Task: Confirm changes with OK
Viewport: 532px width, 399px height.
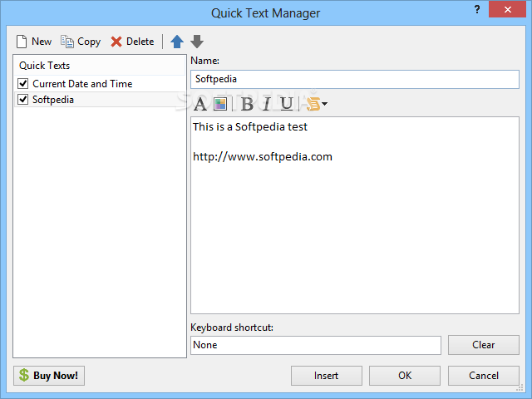Action: pyautogui.click(x=405, y=376)
